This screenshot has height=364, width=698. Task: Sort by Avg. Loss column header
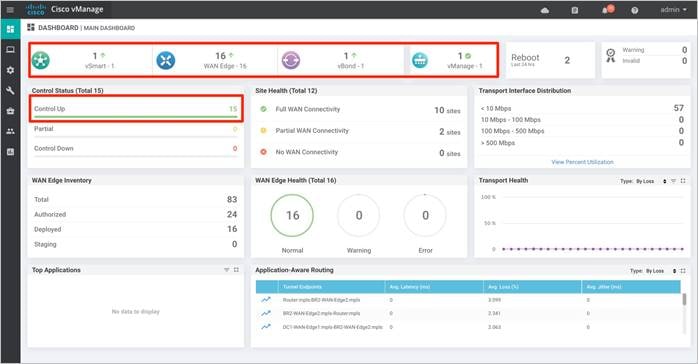(532, 287)
